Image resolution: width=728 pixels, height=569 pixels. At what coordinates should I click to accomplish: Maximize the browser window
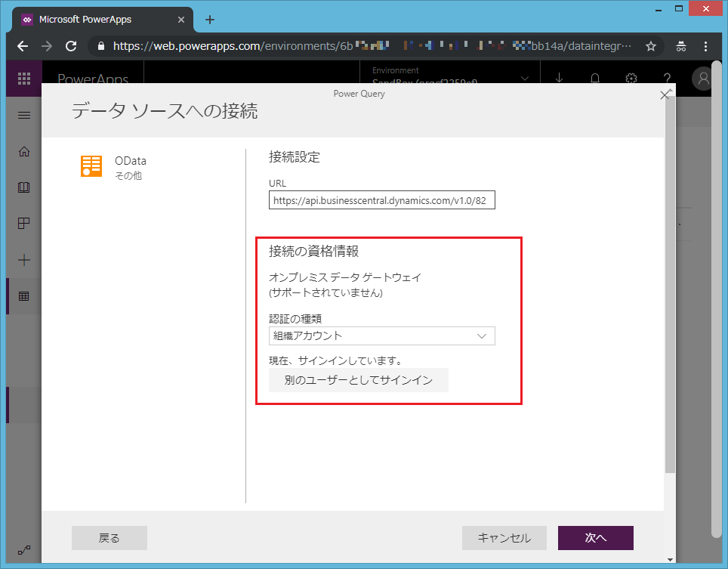click(x=679, y=9)
